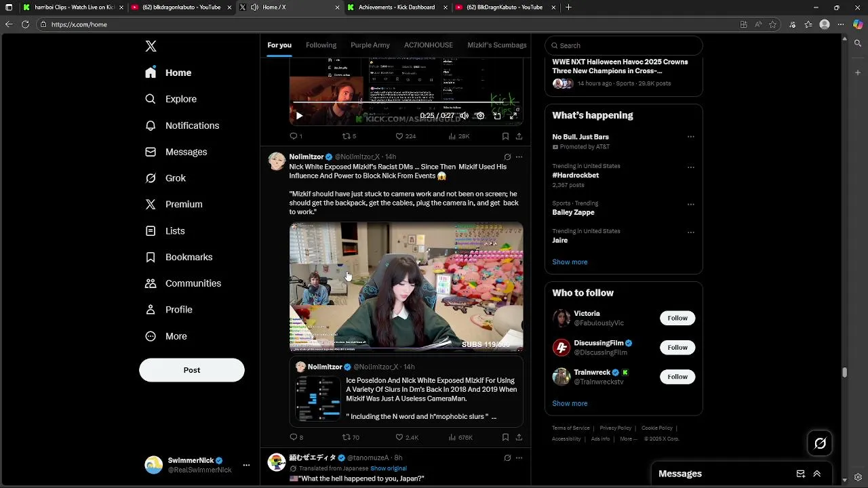View analytics showing 28K views
The image size is (868, 488).
point(459,136)
